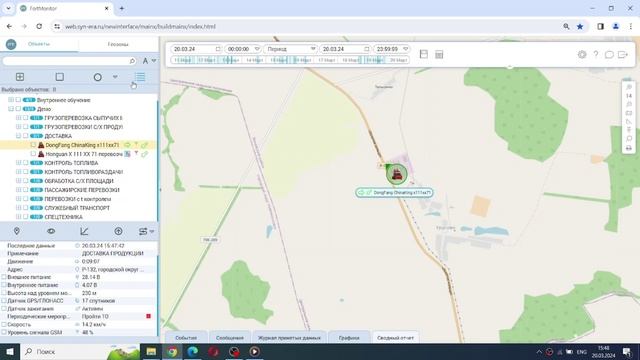Click the address value "Р-132, городской округ"
This screenshot has height=360, width=640.
coord(113,269)
